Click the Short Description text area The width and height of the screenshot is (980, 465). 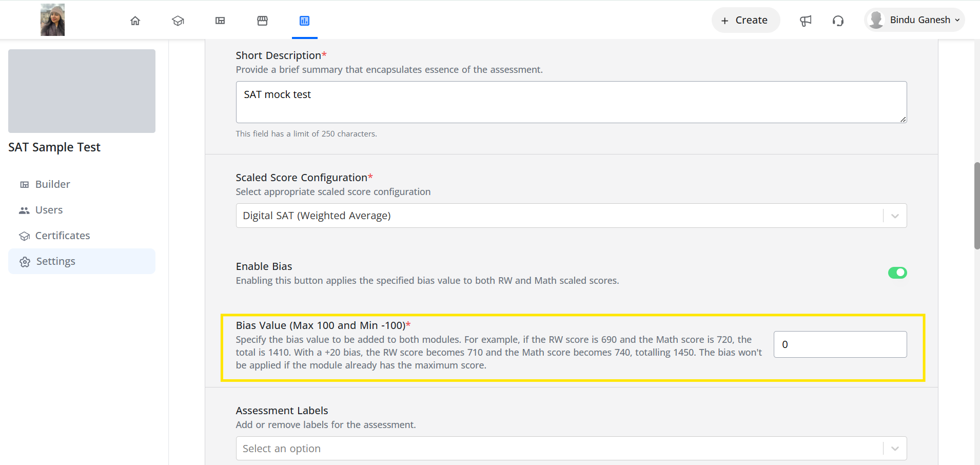(571, 102)
